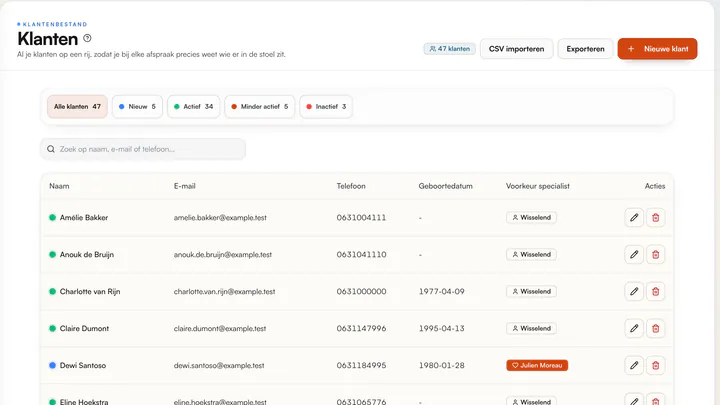Image resolution: width=720 pixels, height=405 pixels.
Task: Select the Inactief filter
Action: (326, 107)
